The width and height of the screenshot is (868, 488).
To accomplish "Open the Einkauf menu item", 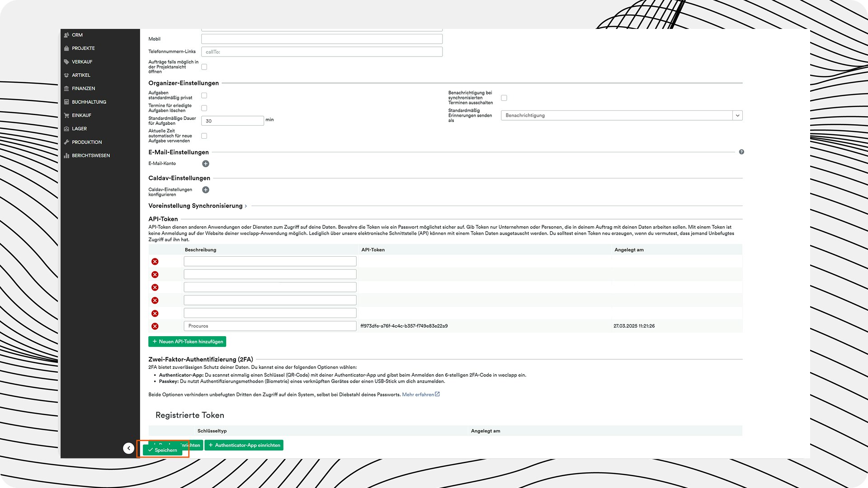I will [81, 115].
